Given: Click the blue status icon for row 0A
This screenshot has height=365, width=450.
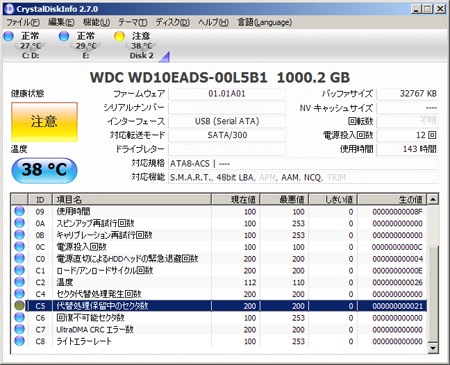Looking at the screenshot, I should point(19,223).
